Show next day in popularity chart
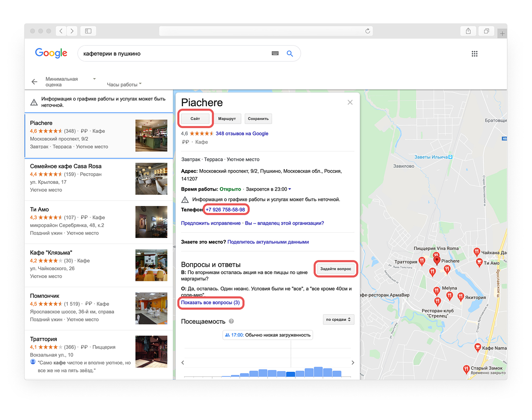This screenshot has width=532, height=420. click(x=353, y=362)
